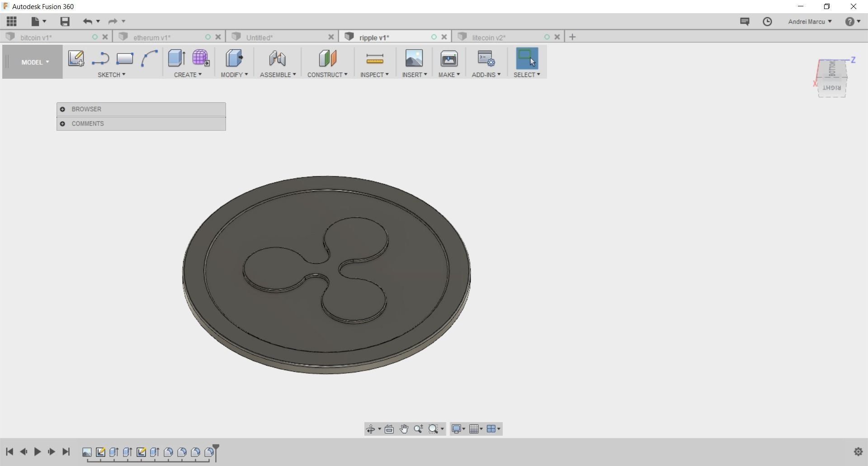Select the Arc sketch tool
Screen dimensions: 868x466
[x=149, y=58]
